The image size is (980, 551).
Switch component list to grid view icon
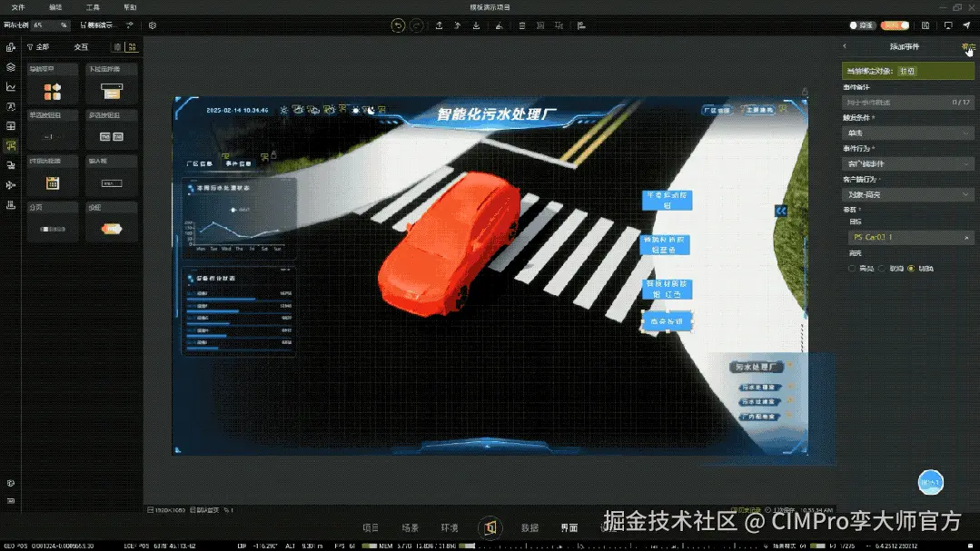tap(132, 47)
